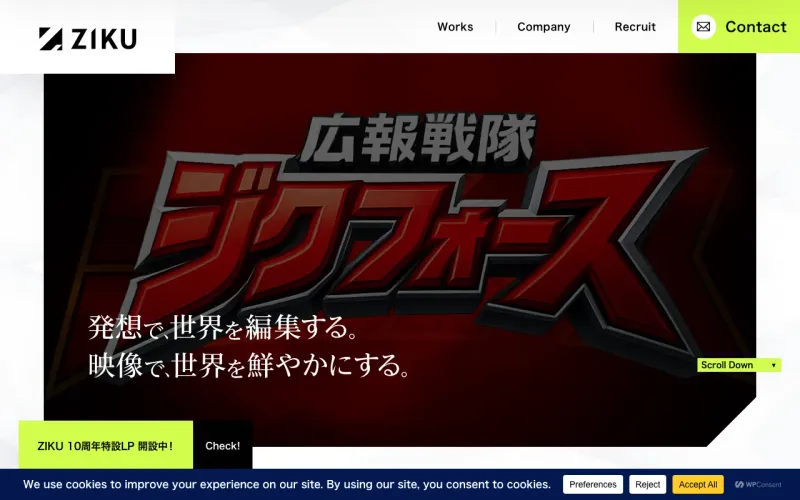This screenshot has width=800, height=500.
Task: Open the WPConsent logo link
Action: [x=758, y=484]
